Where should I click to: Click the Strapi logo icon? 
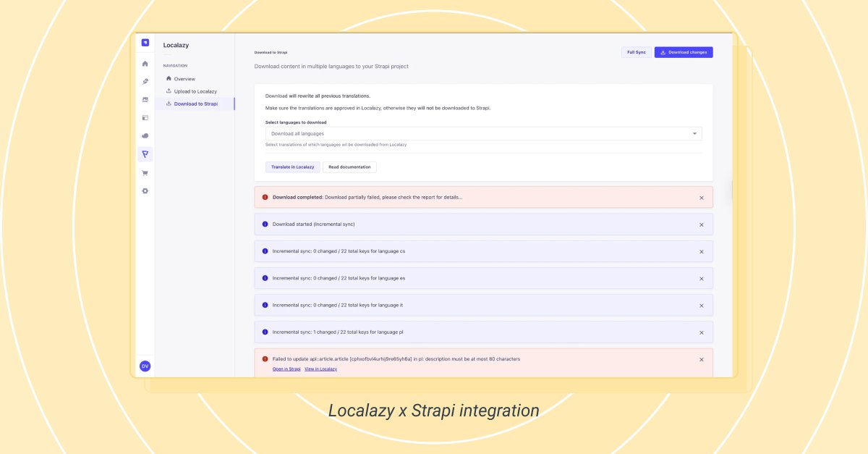point(145,44)
